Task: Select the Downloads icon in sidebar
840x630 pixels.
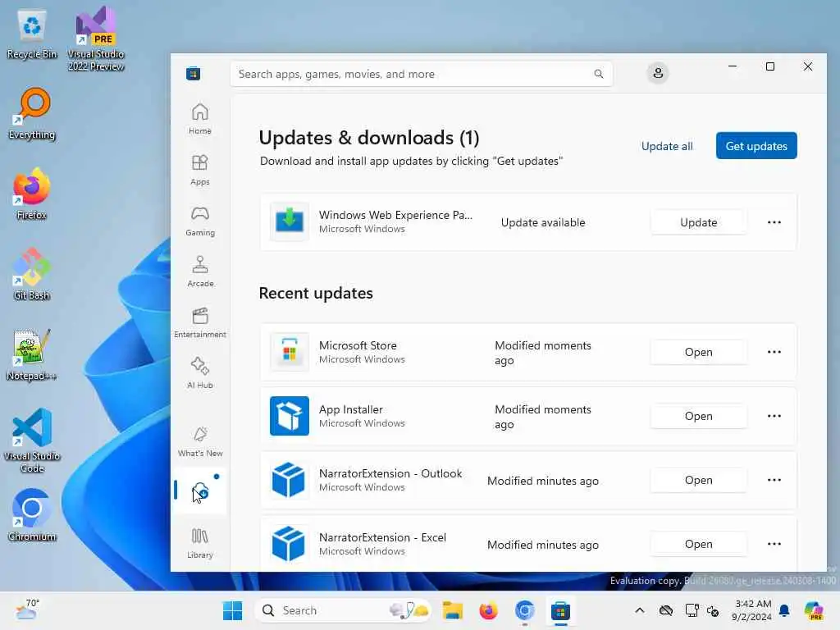Action: [200, 491]
